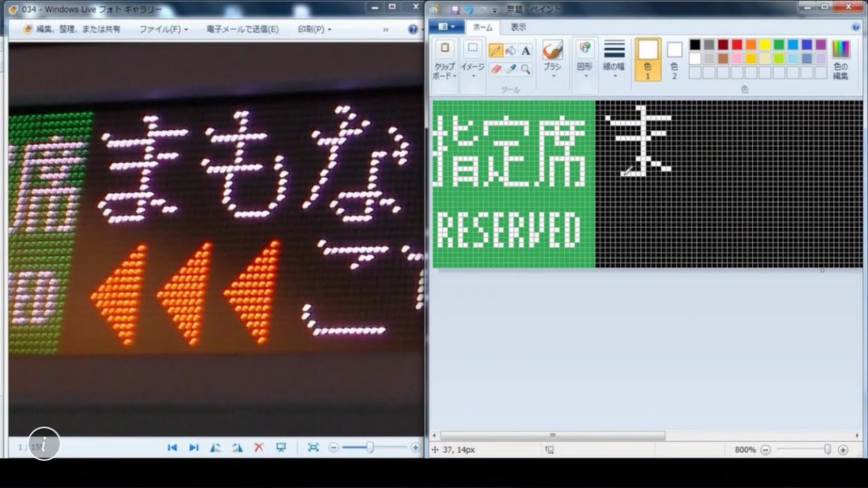This screenshot has width=868, height=488.
Task: Zoom out the photo in Photo Gallery
Action: pyautogui.click(x=334, y=447)
